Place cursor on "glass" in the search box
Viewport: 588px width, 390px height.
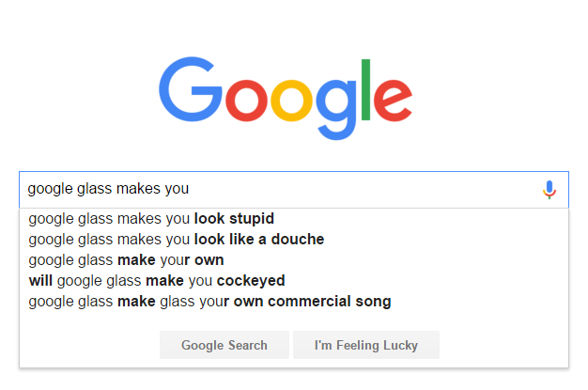pos(97,190)
